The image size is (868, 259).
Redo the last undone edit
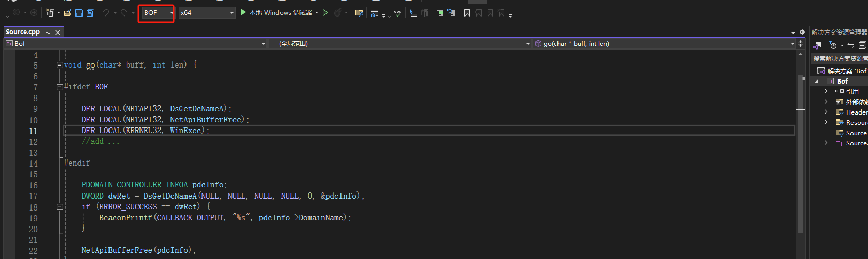124,13
